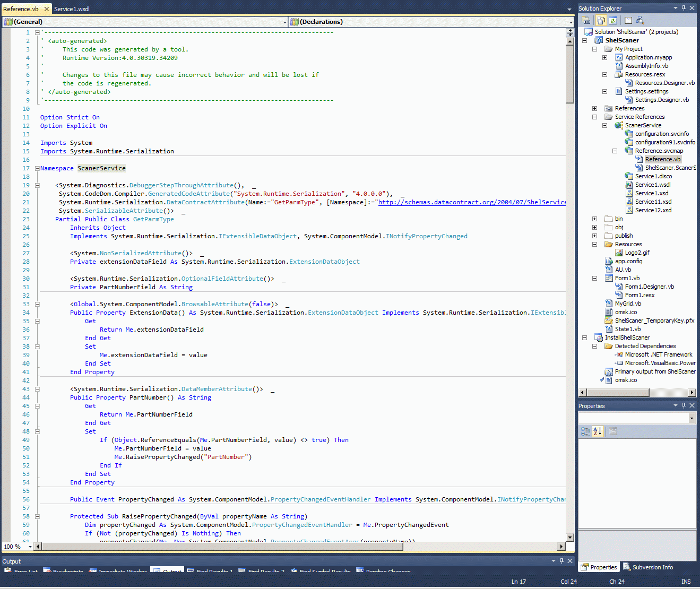Expand the bin folder in Solution Explorer

[x=594, y=219]
